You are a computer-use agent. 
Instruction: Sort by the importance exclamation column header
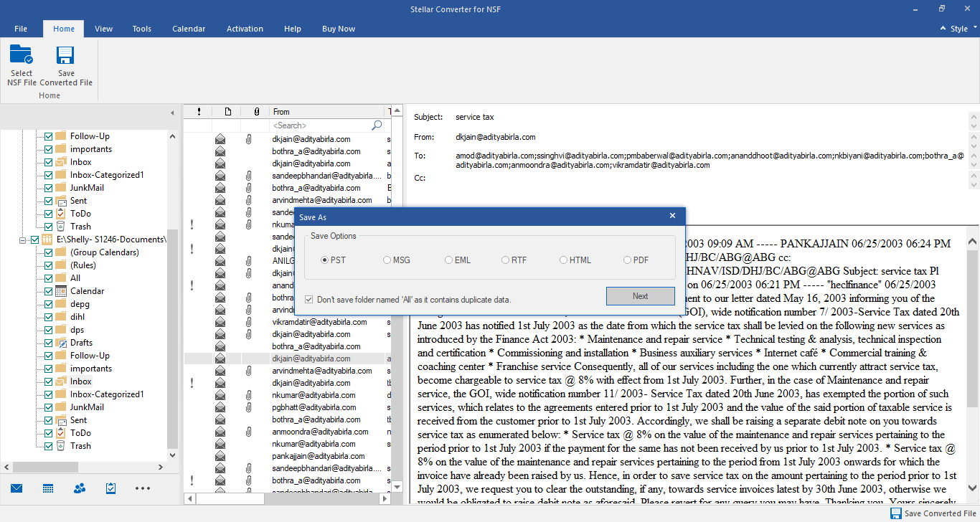pyautogui.click(x=199, y=112)
